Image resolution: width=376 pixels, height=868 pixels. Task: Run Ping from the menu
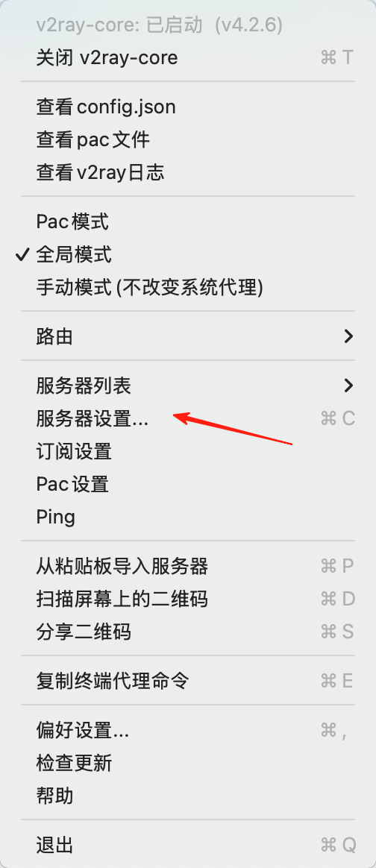[x=188, y=517]
